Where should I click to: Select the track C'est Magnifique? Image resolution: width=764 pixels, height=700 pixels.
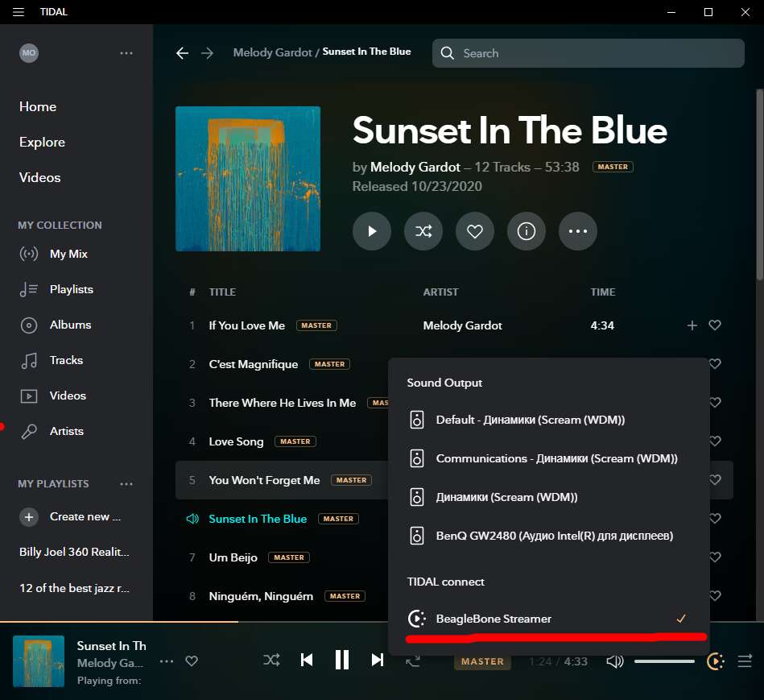tap(254, 364)
